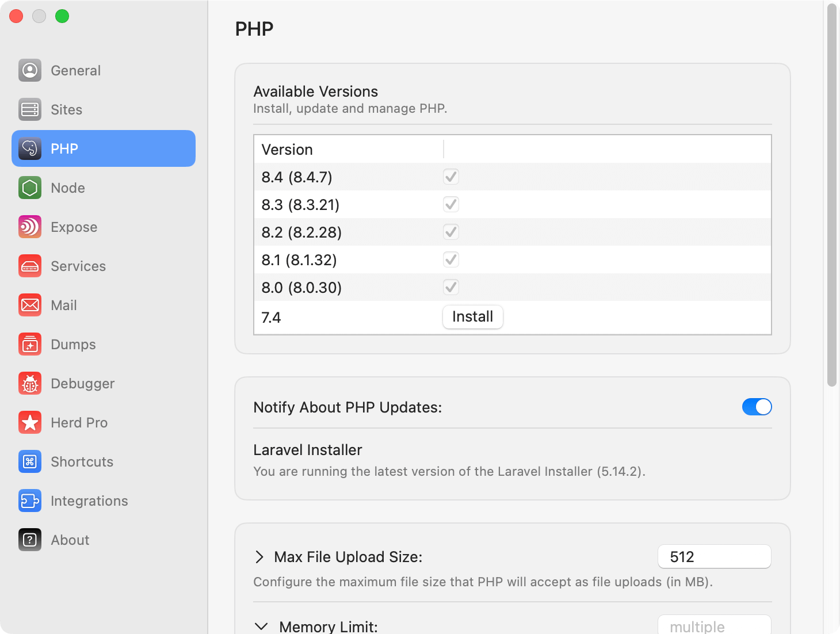
Task: Expand Max File Upload Size settings
Action: pyautogui.click(x=259, y=556)
